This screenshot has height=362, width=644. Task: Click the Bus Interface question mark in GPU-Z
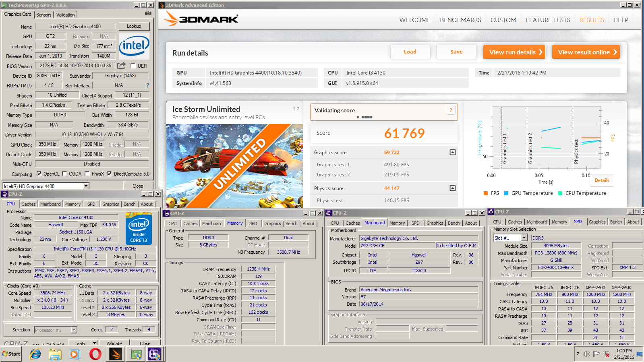click(x=147, y=85)
